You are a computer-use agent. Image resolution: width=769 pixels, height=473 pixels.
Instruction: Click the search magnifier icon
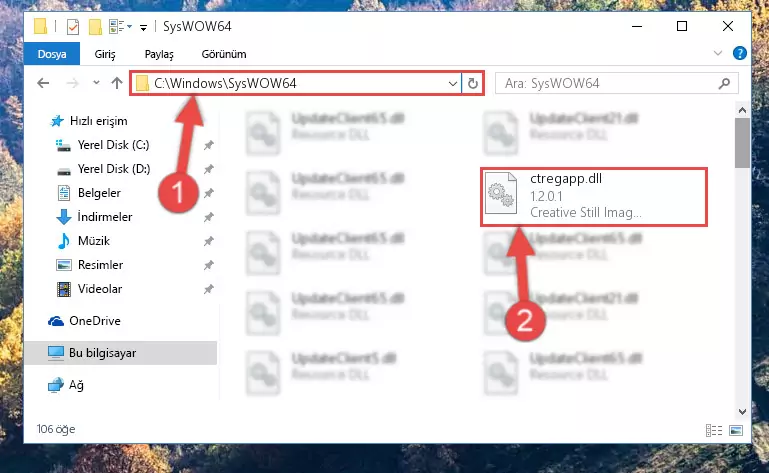724,84
